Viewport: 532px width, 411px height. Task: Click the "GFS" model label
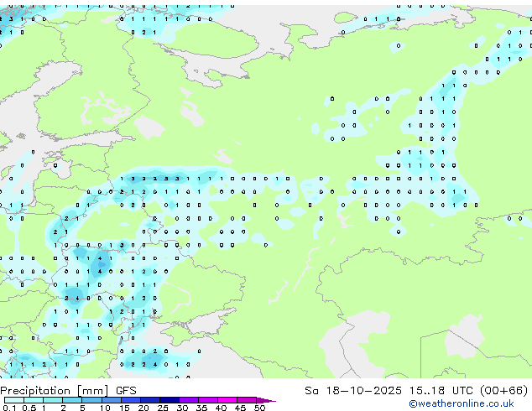pyautogui.click(x=126, y=391)
